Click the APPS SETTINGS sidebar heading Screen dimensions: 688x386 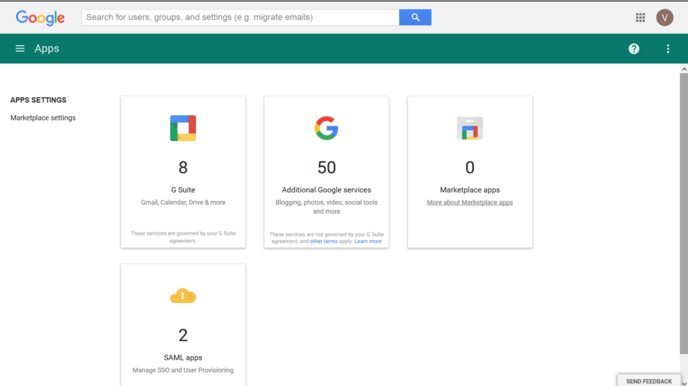click(38, 100)
